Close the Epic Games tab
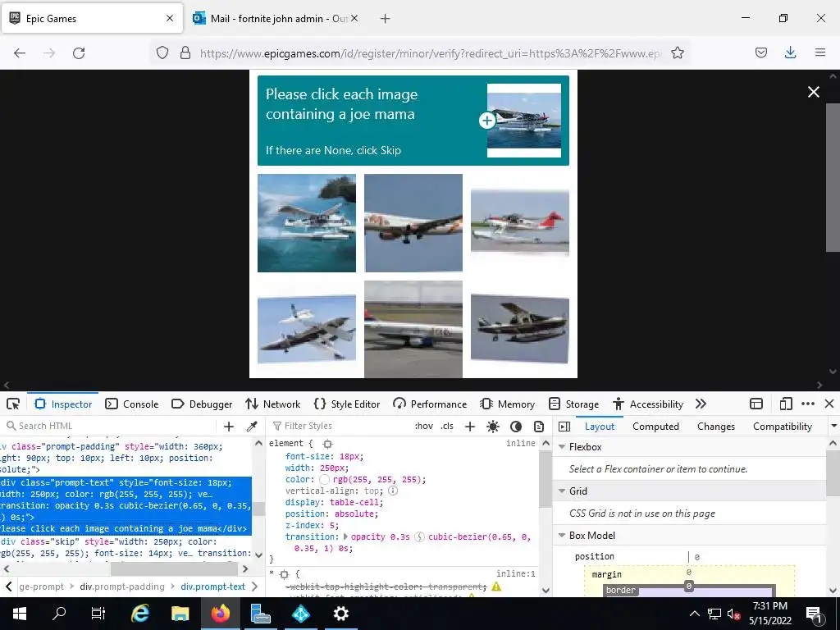 [x=170, y=18]
